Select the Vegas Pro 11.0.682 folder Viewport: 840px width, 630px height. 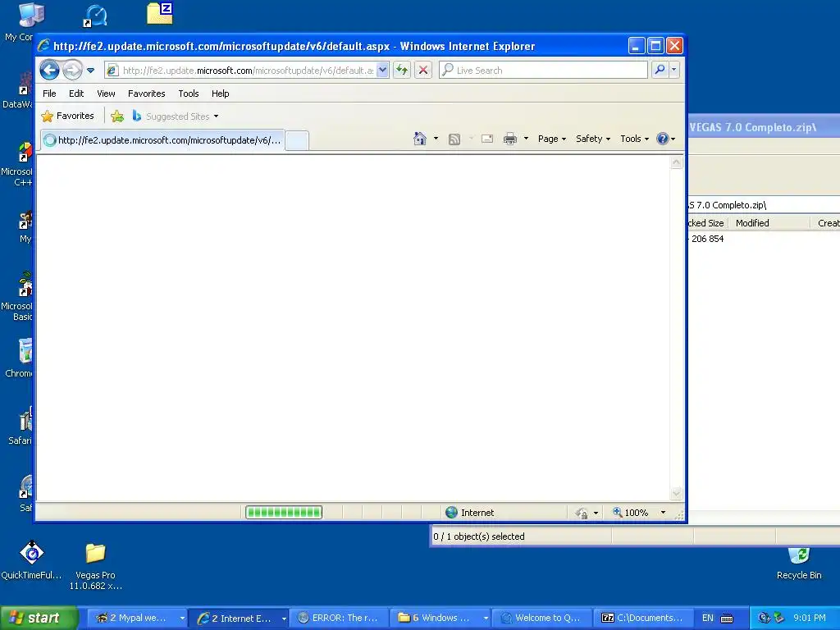95,567
